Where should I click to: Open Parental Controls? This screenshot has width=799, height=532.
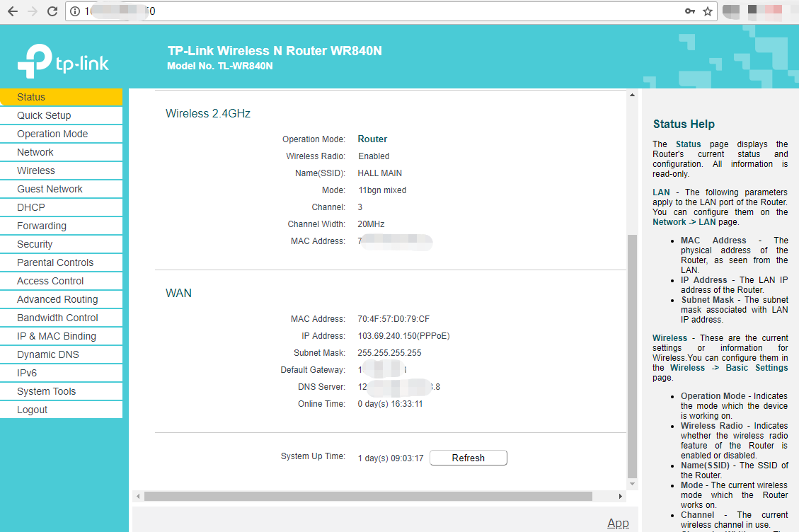click(61, 262)
